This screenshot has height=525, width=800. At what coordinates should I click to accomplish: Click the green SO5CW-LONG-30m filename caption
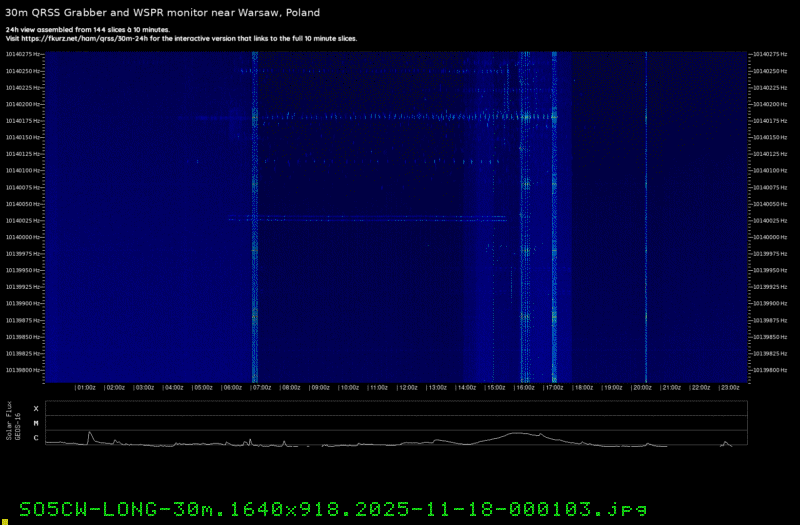pyautogui.click(x=333, y=507)
